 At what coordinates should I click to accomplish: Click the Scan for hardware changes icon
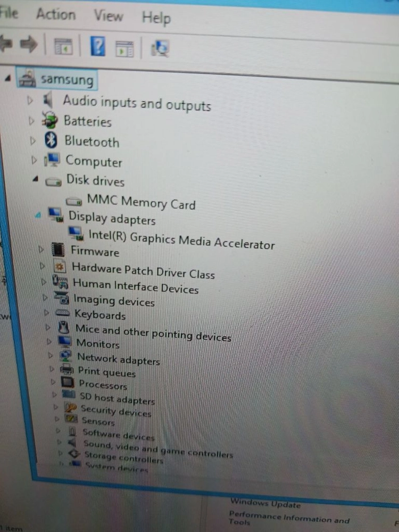(x=160, y=49)
